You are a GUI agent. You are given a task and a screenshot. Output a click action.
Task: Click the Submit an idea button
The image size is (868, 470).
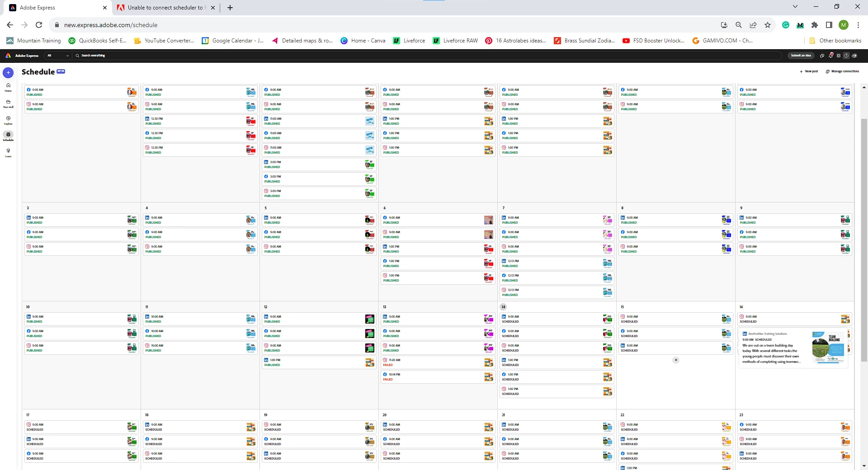tap(801, 56)
